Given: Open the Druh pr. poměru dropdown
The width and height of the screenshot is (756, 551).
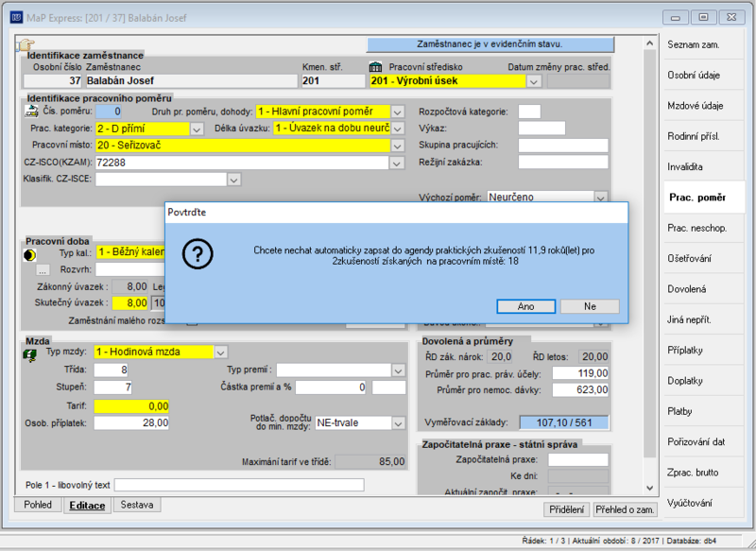Looking at the screenshot, I should [397, 112].
